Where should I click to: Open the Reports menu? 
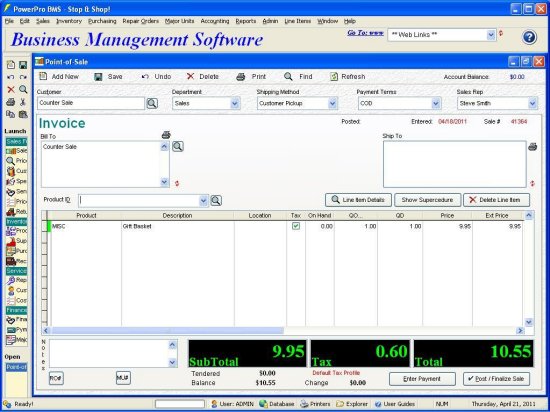(246, 21)
